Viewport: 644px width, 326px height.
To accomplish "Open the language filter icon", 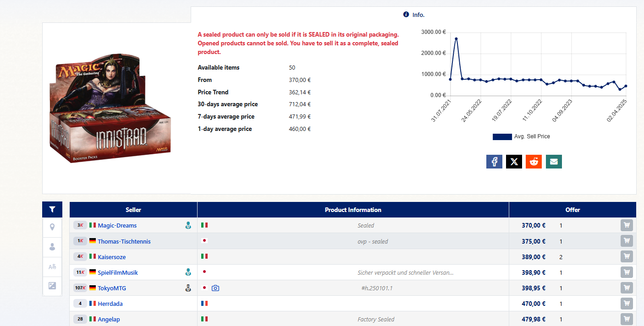I will click(x=52, y=266).
